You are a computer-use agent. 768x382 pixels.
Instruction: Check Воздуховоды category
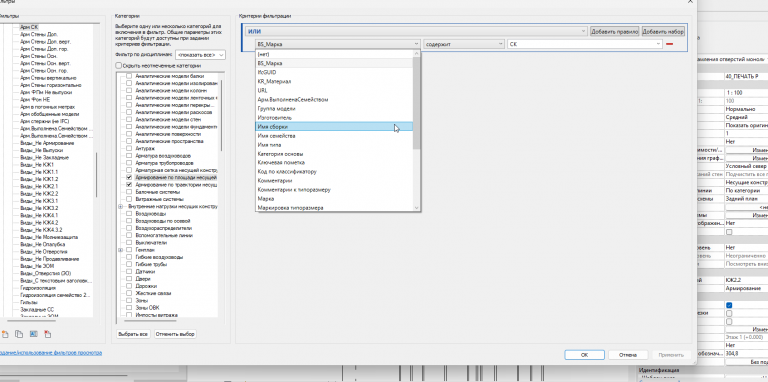coord(129,214)
